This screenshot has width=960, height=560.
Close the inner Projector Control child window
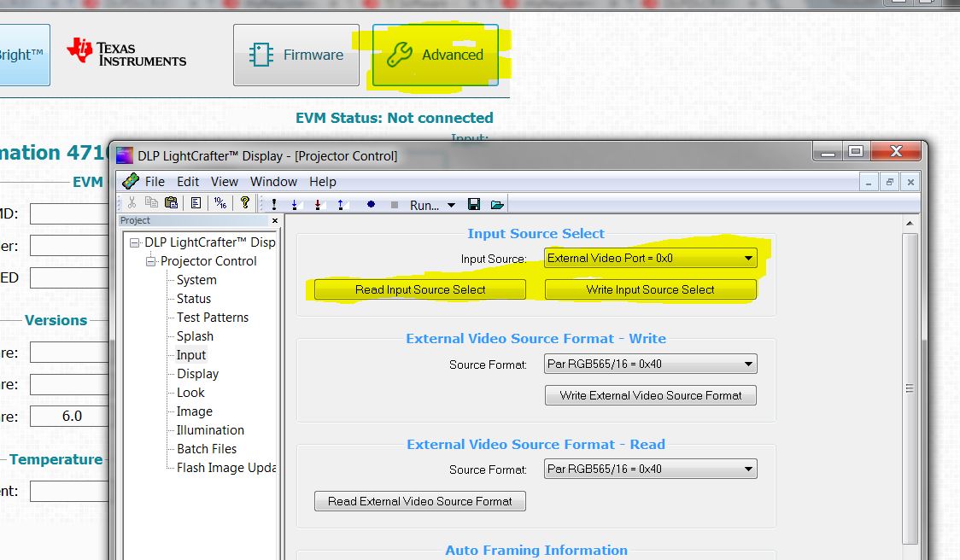[x=910, y=182]
